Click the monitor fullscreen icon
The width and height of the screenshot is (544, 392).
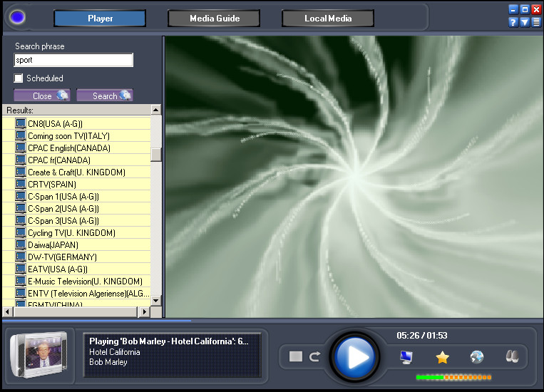406,357
